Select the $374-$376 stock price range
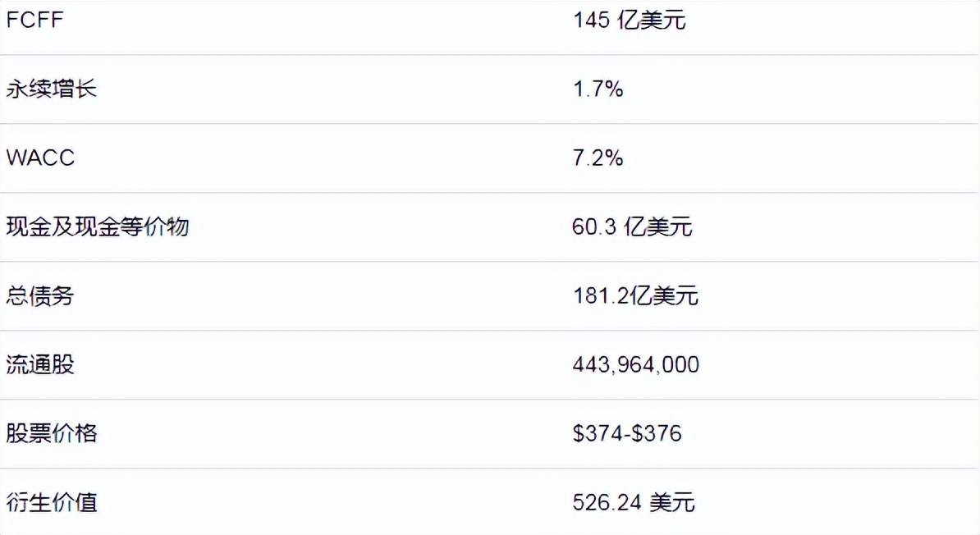 point(627,432)
